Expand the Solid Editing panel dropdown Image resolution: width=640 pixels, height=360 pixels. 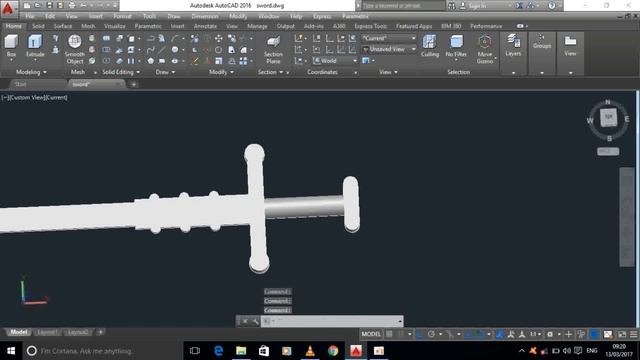pyautogui.click(x=121, y=72)
